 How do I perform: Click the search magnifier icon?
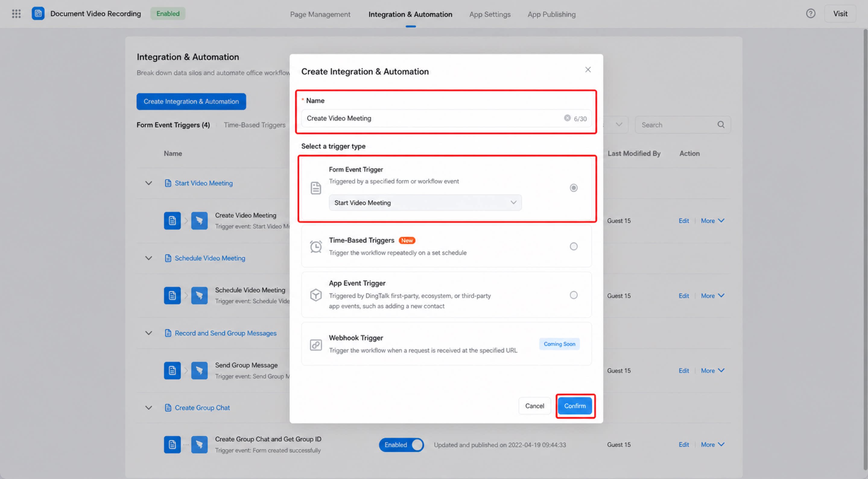(x=721, y=125)
